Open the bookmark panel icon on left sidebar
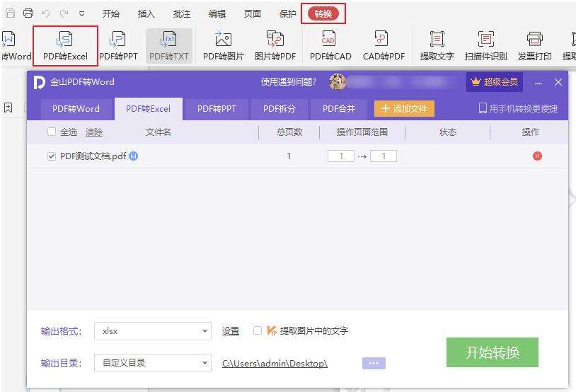Viewport: 576px width, 392px height. 8,108
